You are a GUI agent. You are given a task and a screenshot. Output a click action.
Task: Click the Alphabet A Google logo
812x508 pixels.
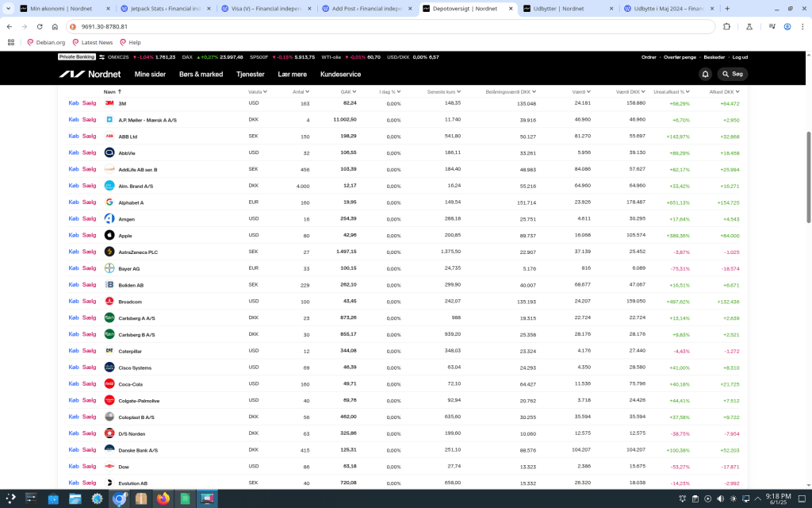(109, 202)
